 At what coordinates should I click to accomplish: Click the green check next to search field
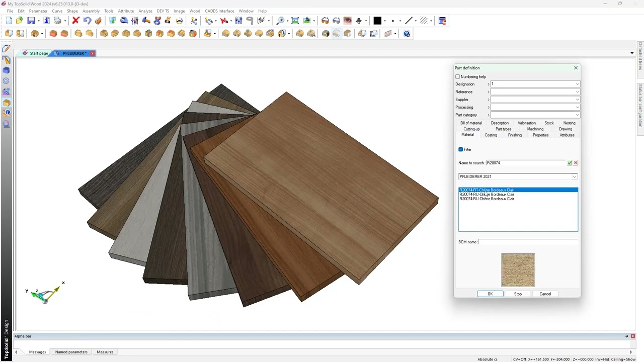(x=570, y=163)
